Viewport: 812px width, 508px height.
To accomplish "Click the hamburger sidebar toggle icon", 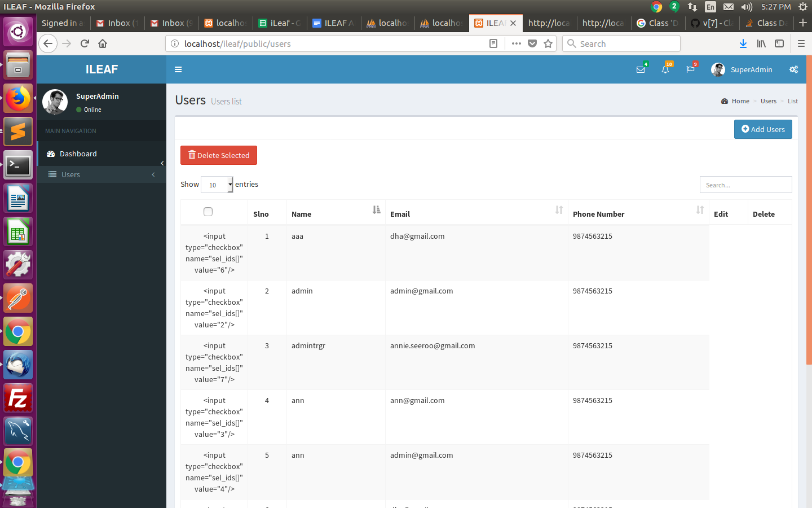I will click(x=178, y=69).
